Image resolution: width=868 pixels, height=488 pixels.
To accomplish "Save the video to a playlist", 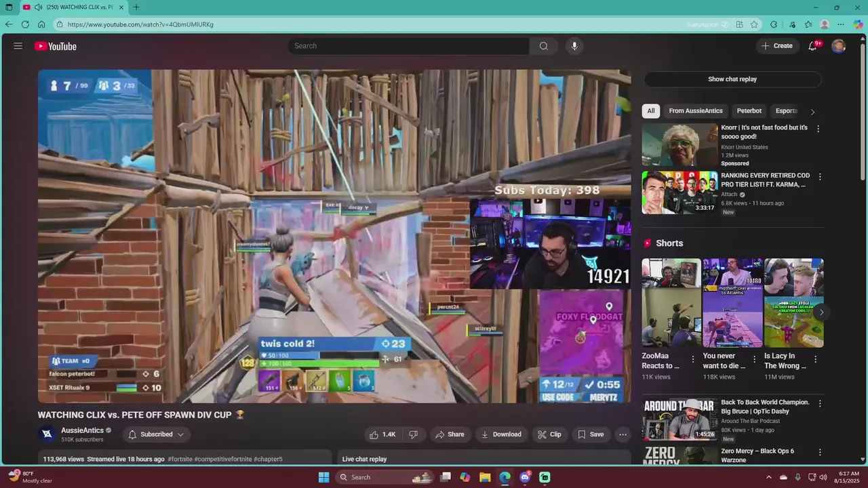I will tap(591, 434).
